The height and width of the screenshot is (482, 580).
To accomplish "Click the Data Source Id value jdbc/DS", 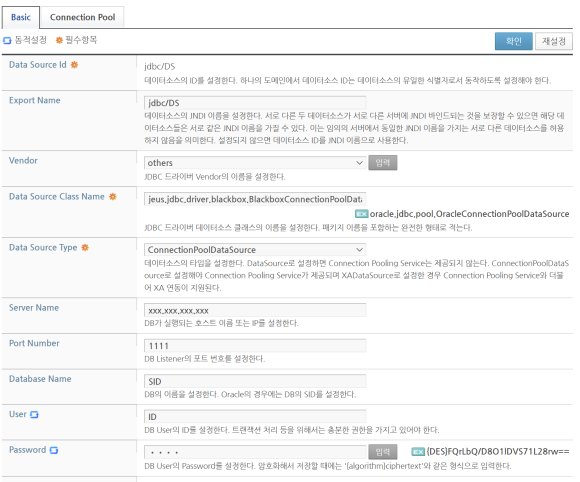I will click(x=159, y=67).
